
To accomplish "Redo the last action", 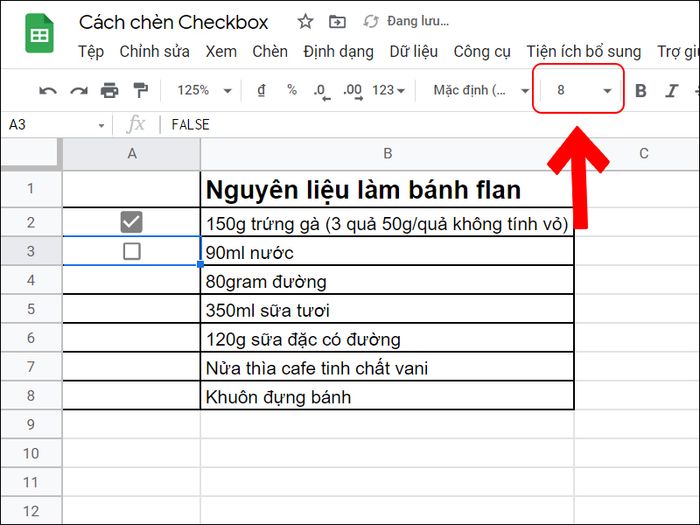I will [x=79, y=91].
